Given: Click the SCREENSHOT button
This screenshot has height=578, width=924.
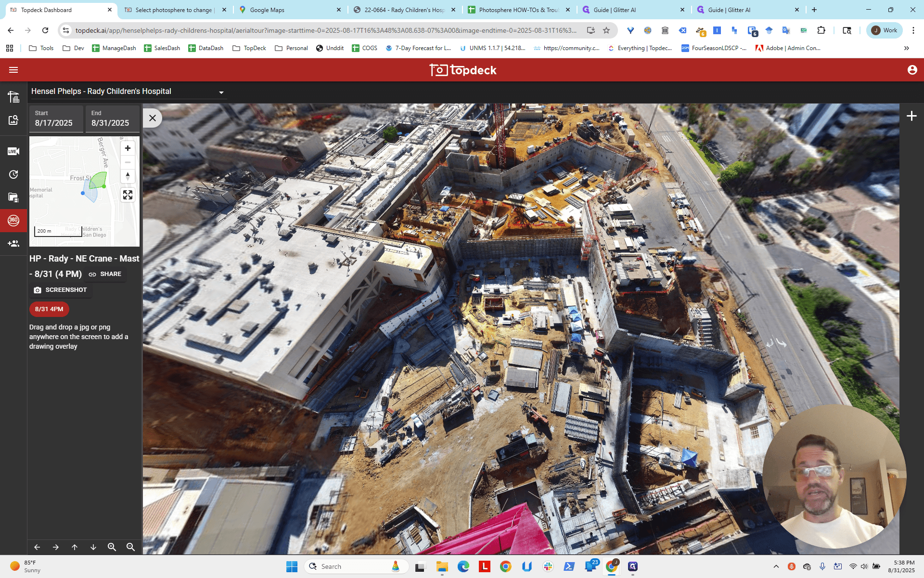Looking at the screenshot, I should click(x=60, y=290).
